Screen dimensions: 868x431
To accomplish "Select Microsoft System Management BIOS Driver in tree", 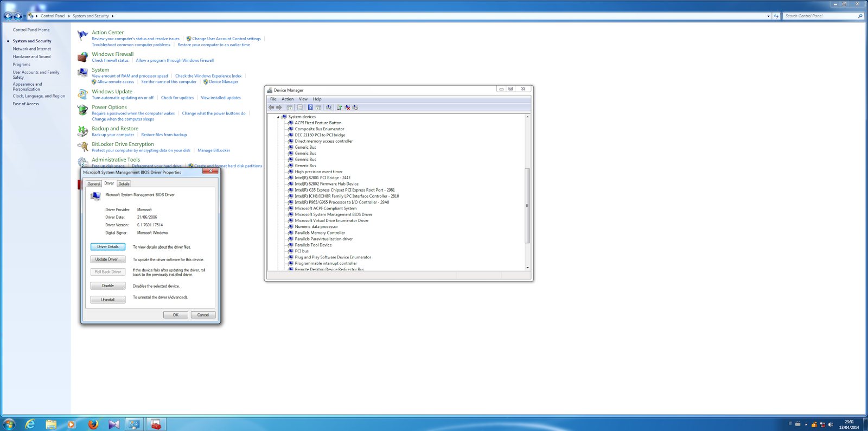I will pos(334,214).
